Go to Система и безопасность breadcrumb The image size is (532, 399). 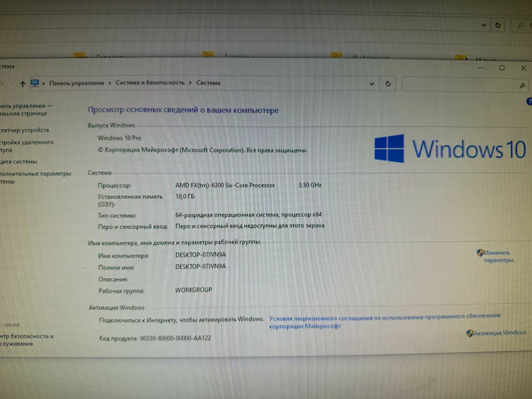click(x=150, y=83)
